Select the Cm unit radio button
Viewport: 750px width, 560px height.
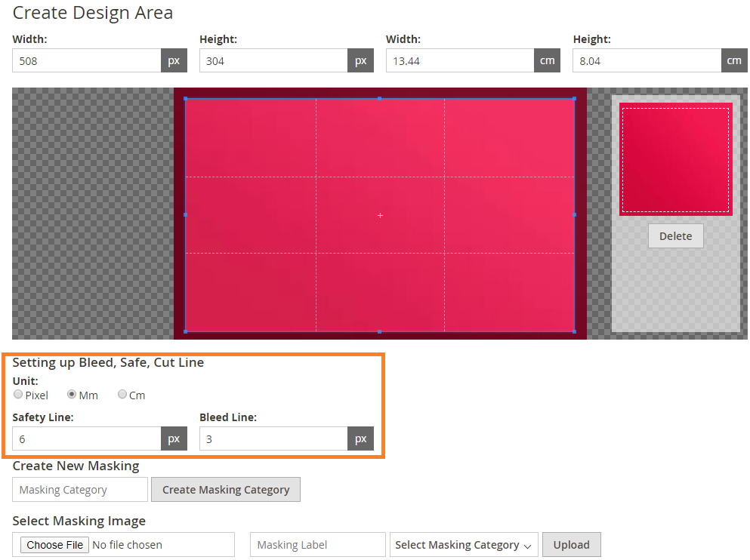pyautogui.click(x=122, y=394)
